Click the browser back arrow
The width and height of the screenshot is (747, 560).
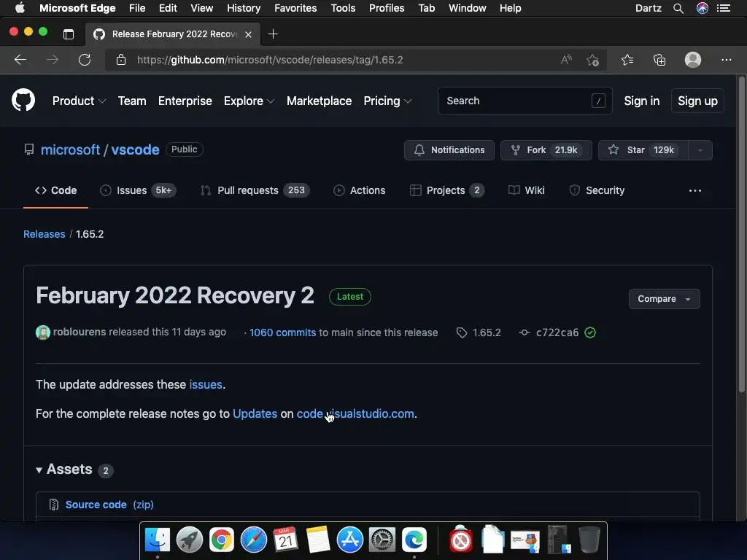pos(20,60)
